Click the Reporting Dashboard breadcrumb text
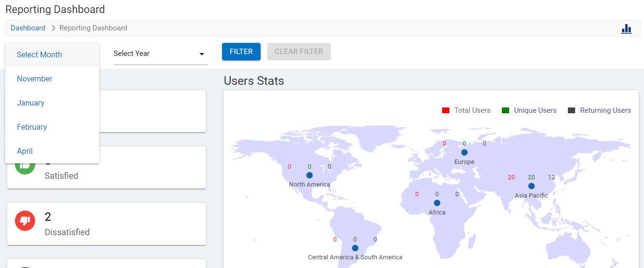Viewport: 644px width, 268px height. click(x=93, y=28)
